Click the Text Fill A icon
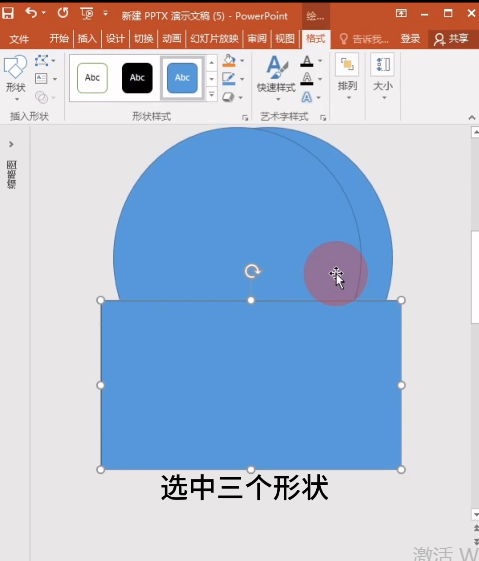This screenshot has height=561, width=479. click(307, 61)
